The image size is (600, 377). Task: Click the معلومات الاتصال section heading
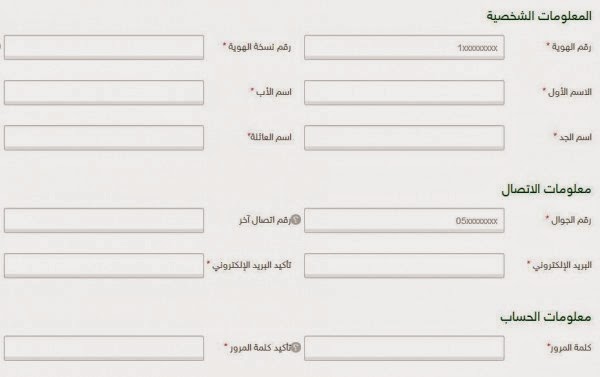pos(546,189)
